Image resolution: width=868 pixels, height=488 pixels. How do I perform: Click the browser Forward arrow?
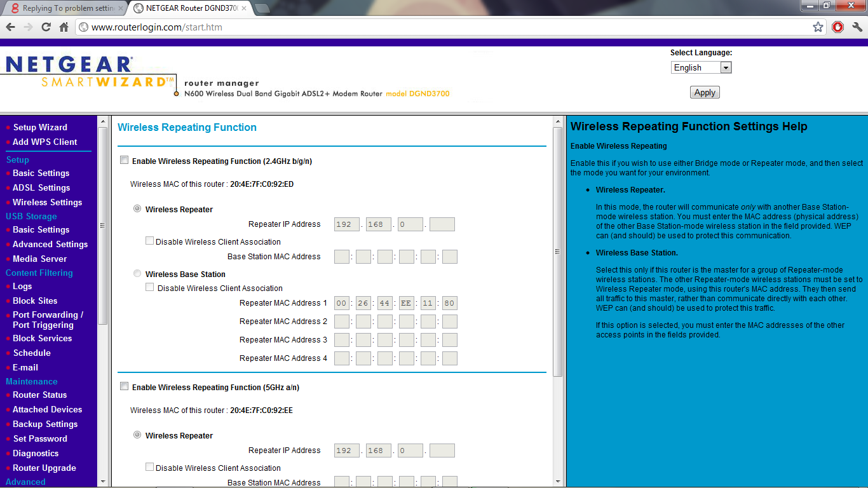coord(28,27)
